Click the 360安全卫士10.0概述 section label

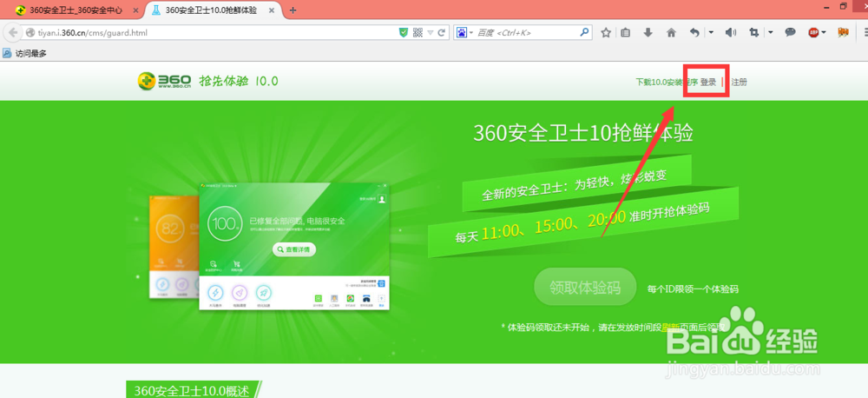192,390
